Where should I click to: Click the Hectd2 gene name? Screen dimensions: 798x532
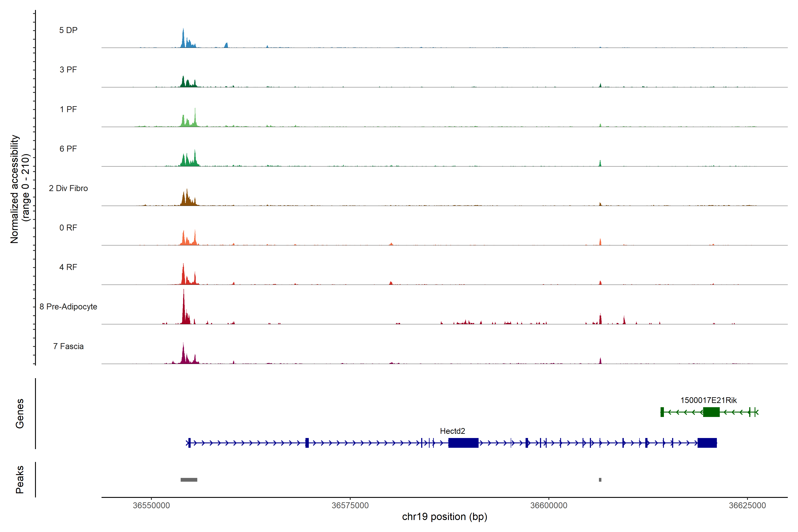tap(452, 431)
